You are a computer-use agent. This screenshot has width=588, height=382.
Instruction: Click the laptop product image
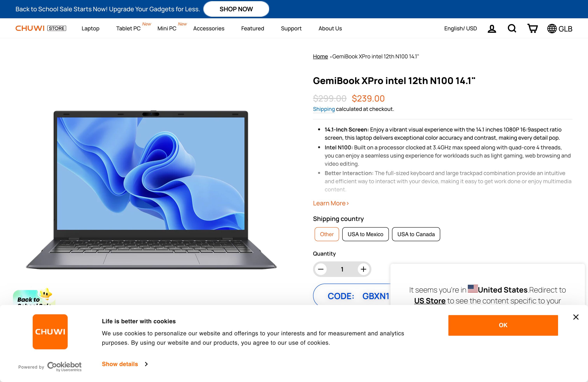click(x=151, y=190)
